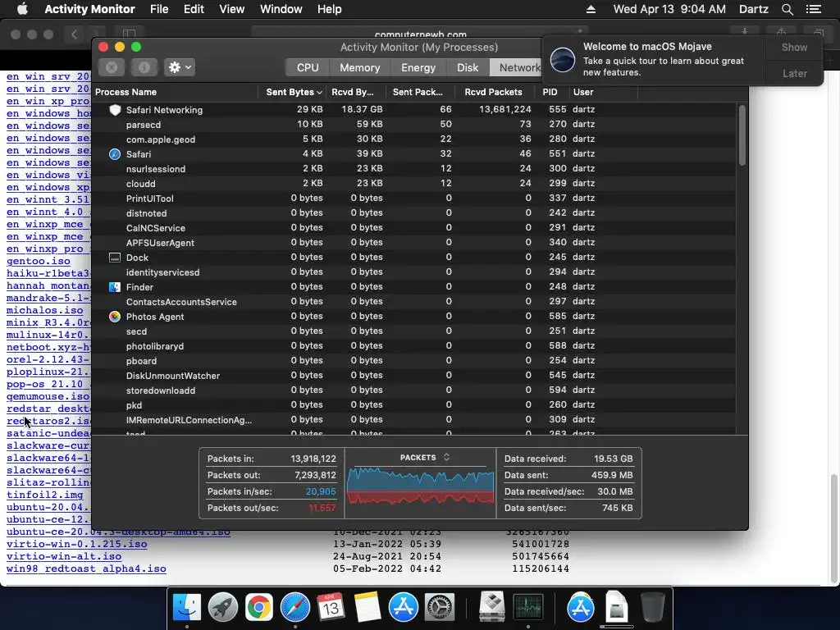Viewport: 840px width, 630px height.
Task: Click Later on Mojave notification
Action: [794, 73]
